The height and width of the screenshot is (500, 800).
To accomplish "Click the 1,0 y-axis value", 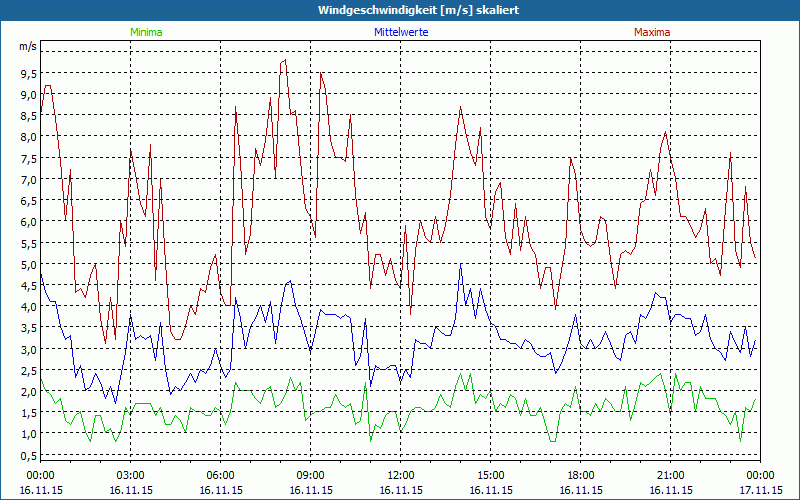I will (28, 434).
